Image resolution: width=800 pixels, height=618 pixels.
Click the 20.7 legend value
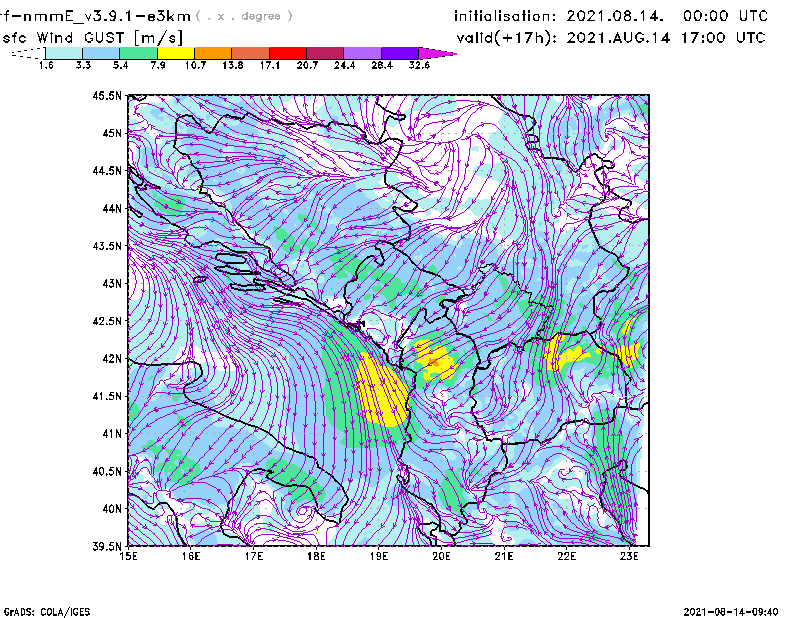click(x=307, y=65)
